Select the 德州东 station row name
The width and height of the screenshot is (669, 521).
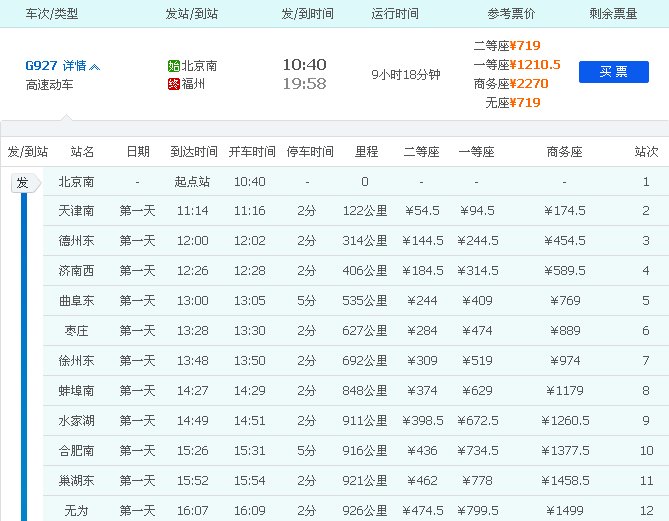(x=76, y=241)
